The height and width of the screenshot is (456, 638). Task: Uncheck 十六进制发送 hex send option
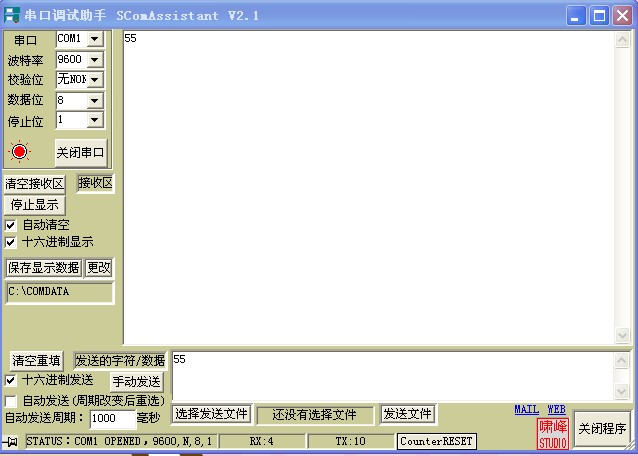(x=11, y=380)
